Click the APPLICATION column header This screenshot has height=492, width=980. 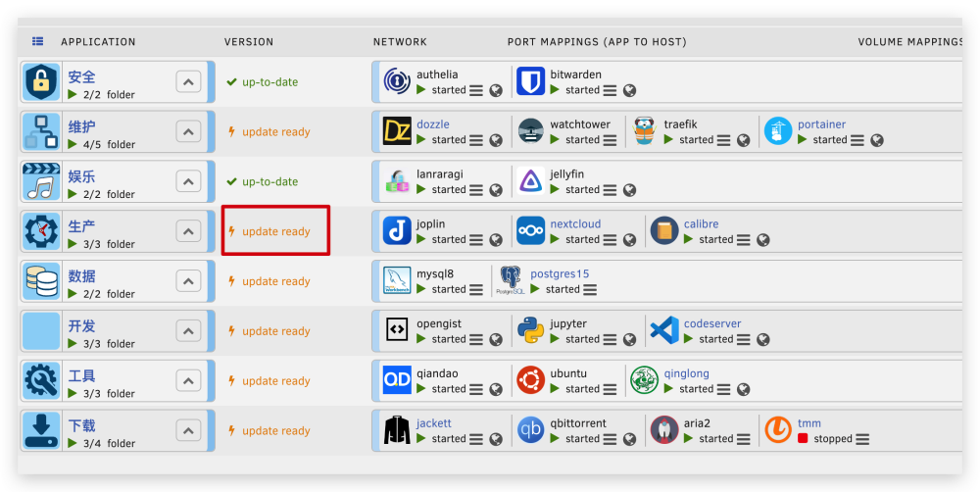pyautogui.click(x=98, y=42)
